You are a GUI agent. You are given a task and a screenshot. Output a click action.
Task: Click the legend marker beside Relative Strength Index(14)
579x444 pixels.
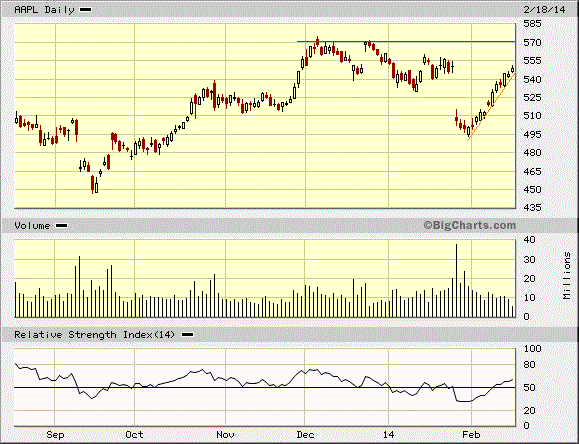pos(187,335)
